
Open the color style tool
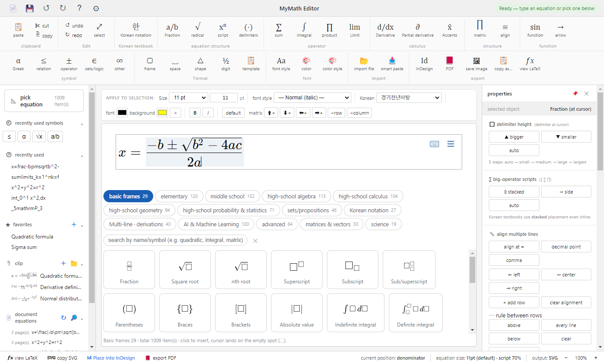pos(333,64)
